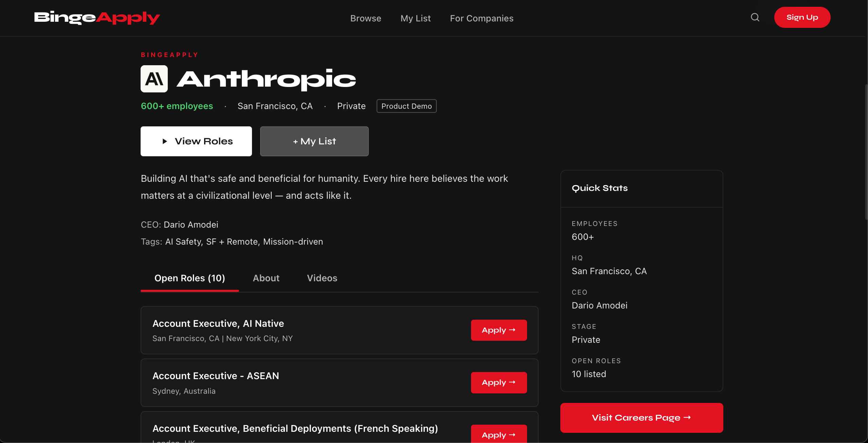The image size is (868, 443).
Task: Click the AI Safety tag
Action: [x=184, y=242]
